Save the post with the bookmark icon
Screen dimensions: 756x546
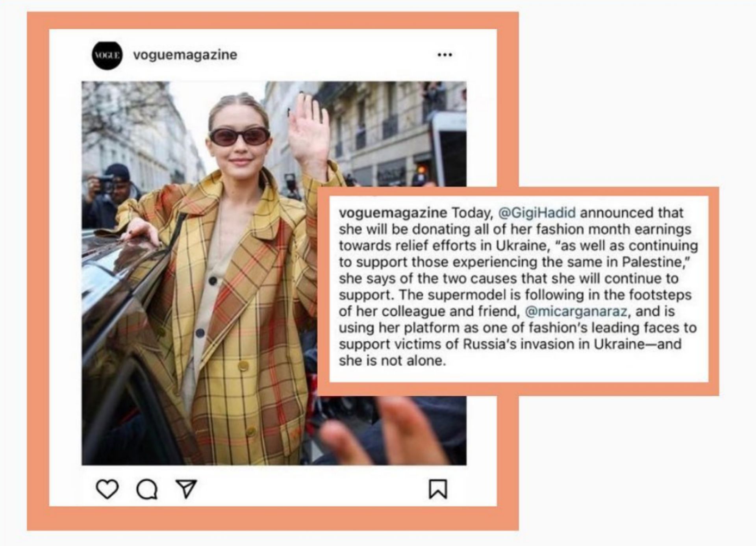click(x=438, y=489)
